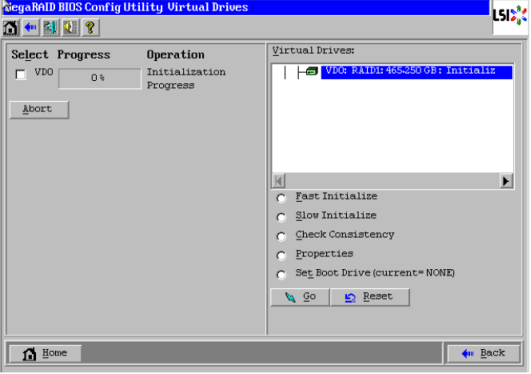
Task: Click the green virtual drive icon in tree
Action: [x=312, y=71]
